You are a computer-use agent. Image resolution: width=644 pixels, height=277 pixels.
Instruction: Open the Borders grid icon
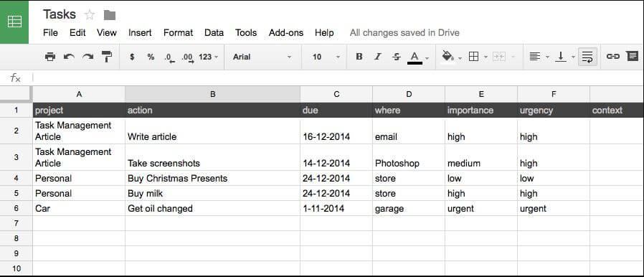(473, 56)
